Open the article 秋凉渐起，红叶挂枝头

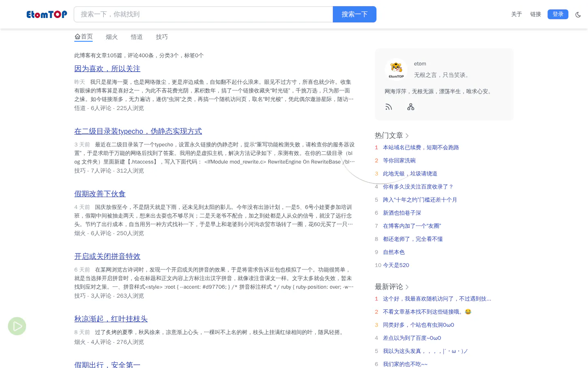[111, 319]
